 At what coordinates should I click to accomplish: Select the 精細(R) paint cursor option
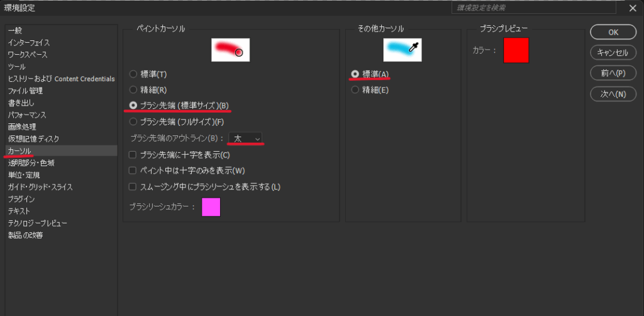coord(133,90)
